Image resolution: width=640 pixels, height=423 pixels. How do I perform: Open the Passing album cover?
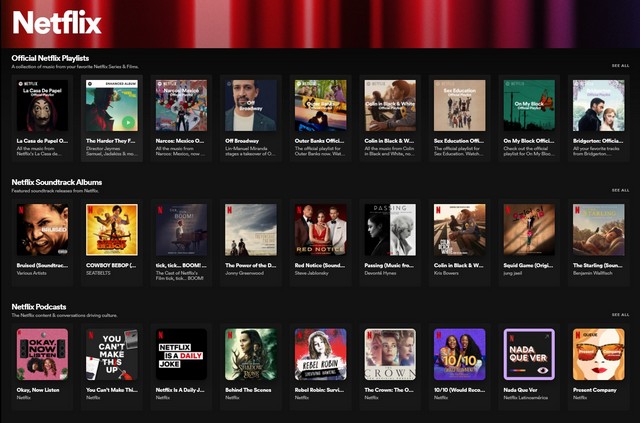(x=390, y=230)
